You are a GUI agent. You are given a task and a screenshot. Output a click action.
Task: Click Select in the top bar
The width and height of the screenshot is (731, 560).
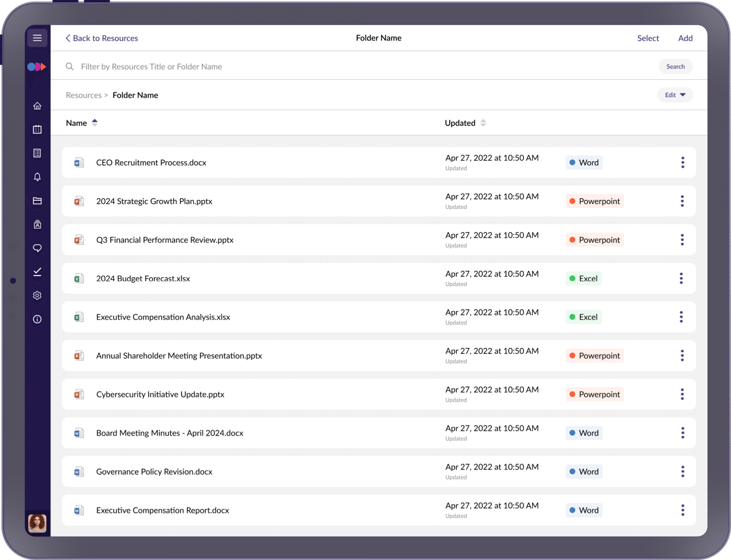coord(648,38)
